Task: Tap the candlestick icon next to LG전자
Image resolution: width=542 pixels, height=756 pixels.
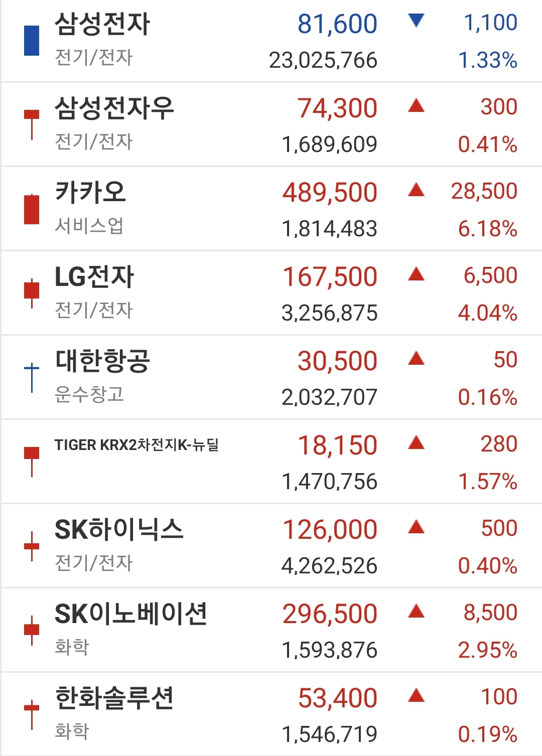Action: [32, 293]
